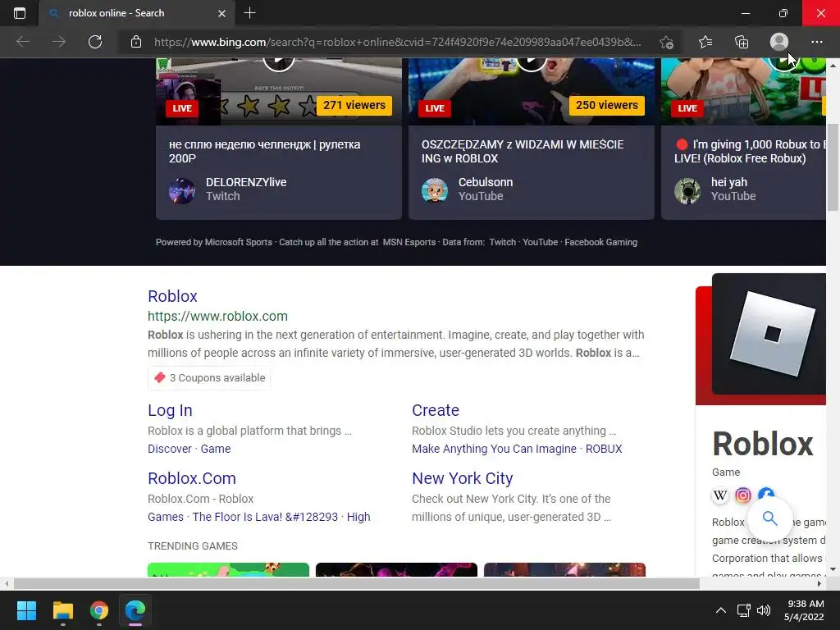
Task: Open the Create sitelink
Action: point(435,410)
